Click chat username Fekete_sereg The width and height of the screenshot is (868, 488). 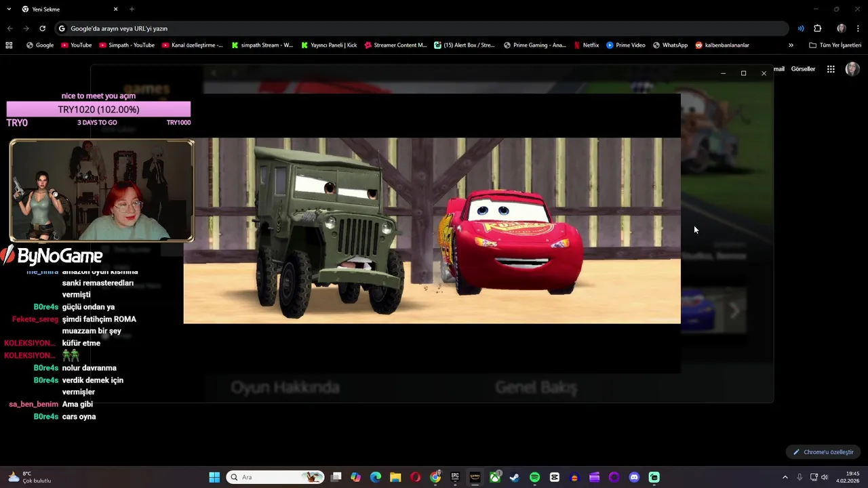coord(35,319)
